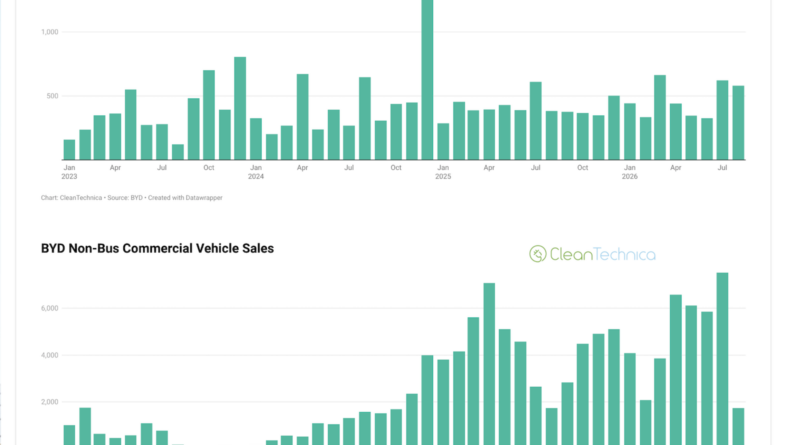This screenshot has height=445, width=800.
Task: Click the Chart: CleanTechnica credit text
Action: [71, 197]
